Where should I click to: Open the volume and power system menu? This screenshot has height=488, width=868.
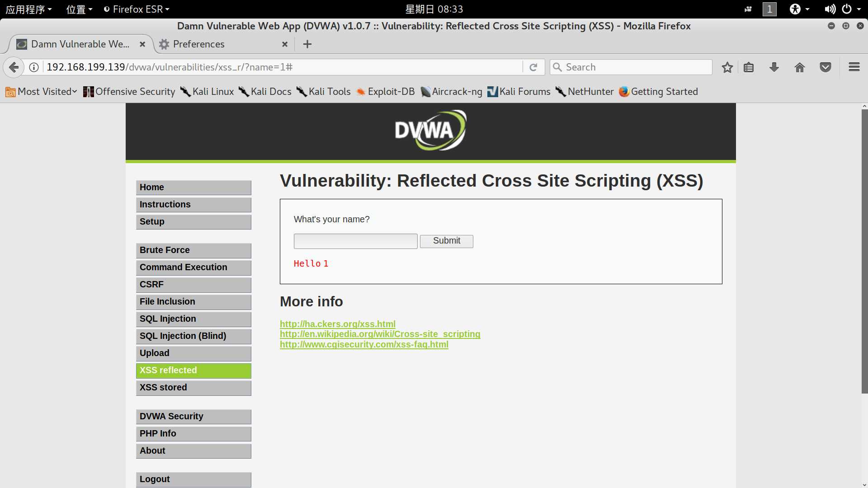coord(842,9)
